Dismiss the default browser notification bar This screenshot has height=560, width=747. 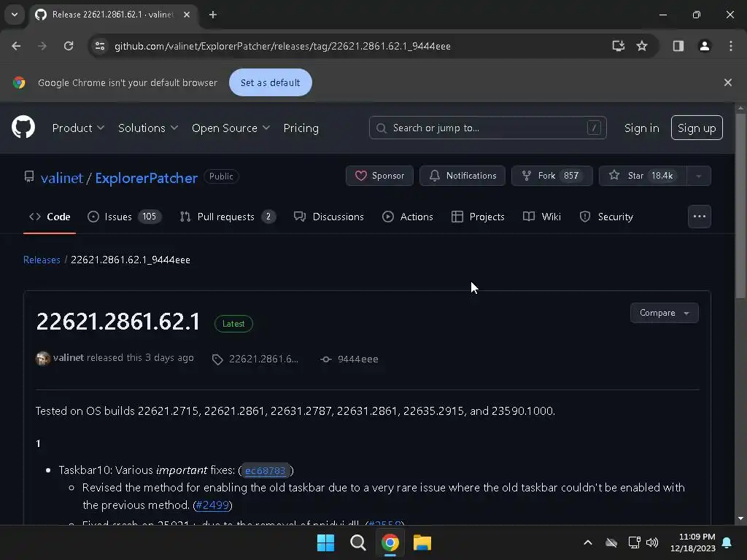727,82
